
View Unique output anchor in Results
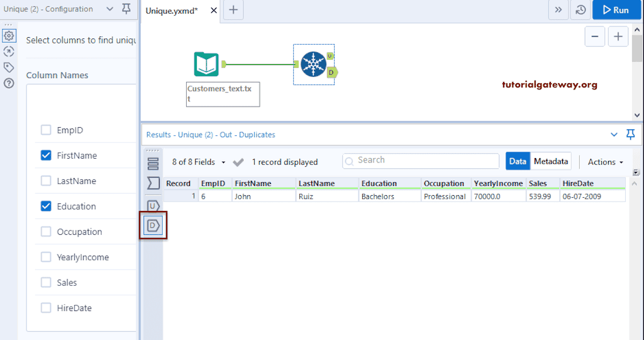click(x=153, y=205)
